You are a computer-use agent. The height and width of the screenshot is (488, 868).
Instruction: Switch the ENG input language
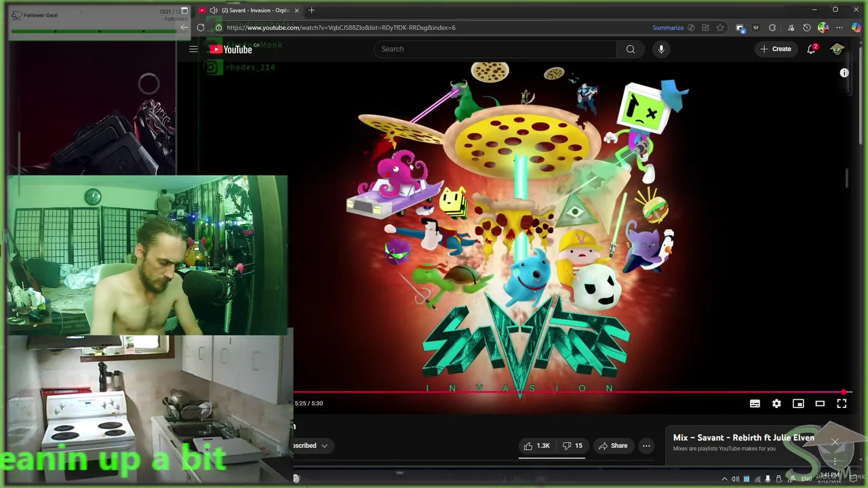(806, 479)
